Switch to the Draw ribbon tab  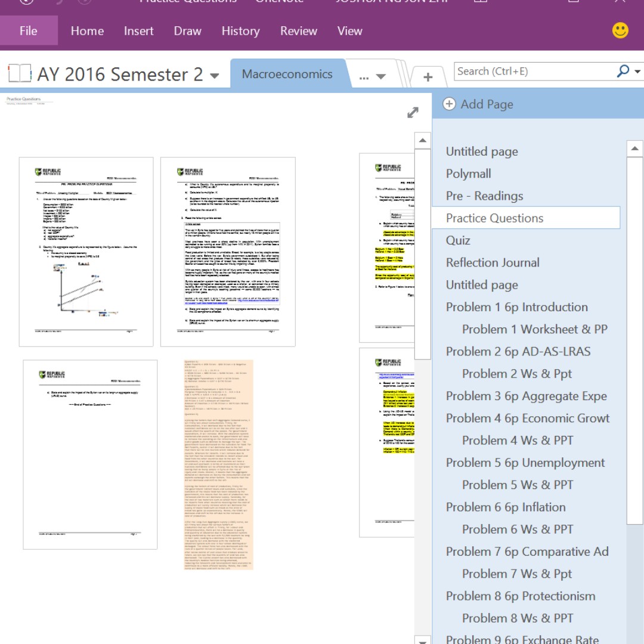pyautogui.click(x=187, y=31)
